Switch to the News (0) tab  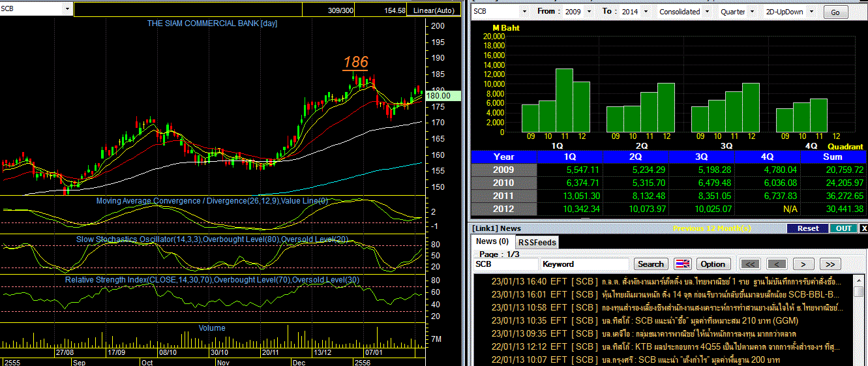coord(492,241)
